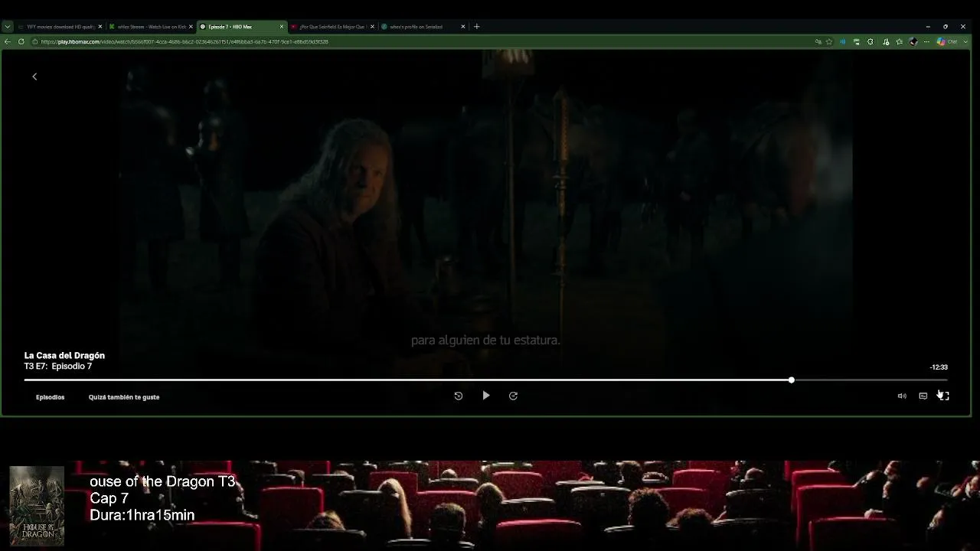Enter fullscreen mode in the player

click(944, 396)
